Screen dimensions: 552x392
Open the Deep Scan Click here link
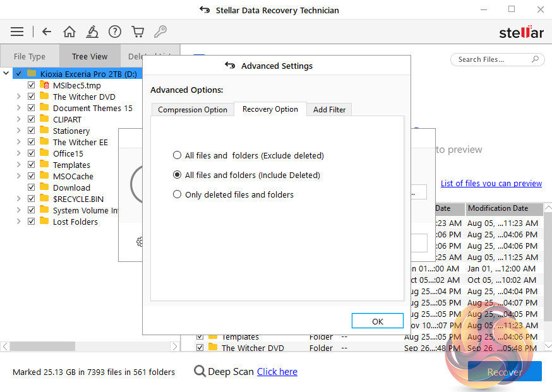pyautogui.click(x=277, y=372)
